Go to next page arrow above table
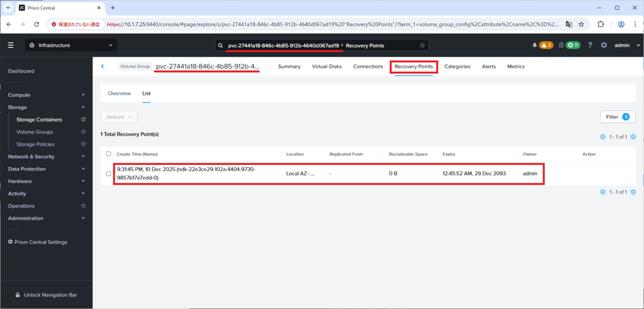This screenshot has width=644, height=309. click(633, 136)
